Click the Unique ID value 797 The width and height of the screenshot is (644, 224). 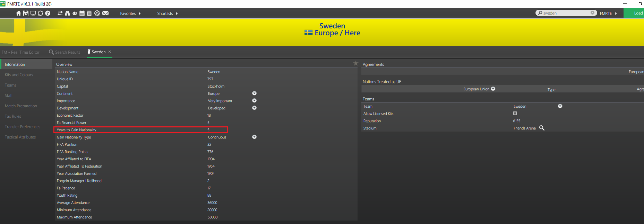[x=210, y=79]
